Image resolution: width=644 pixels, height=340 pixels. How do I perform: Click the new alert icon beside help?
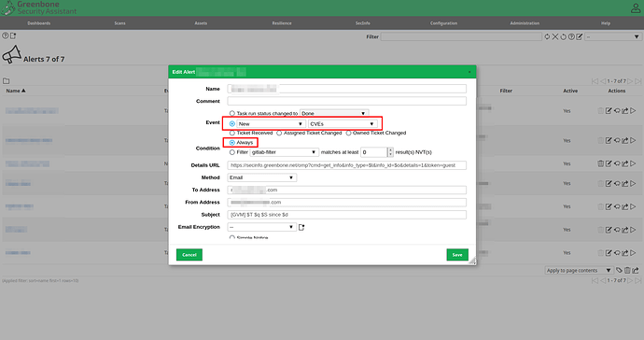(x=13, y=35)
